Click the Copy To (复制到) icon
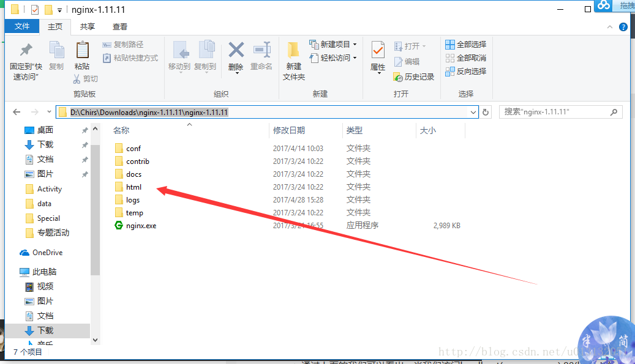The image size is (635, 364). [x=206, y=50]
